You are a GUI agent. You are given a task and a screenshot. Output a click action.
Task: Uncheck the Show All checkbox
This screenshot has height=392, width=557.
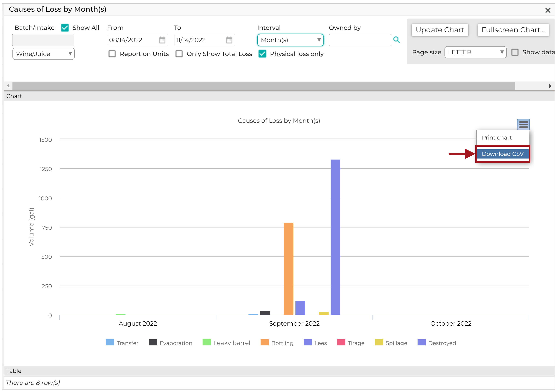(x=65, y=28)
